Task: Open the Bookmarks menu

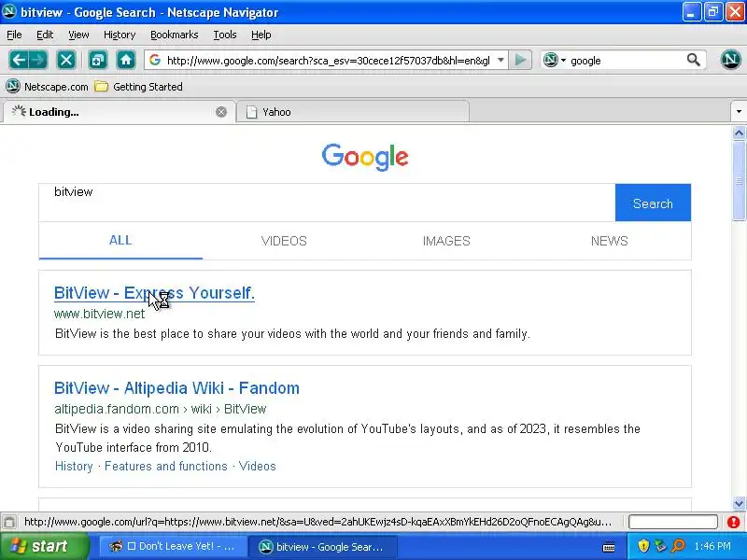Action: click(x=175, y=35)
